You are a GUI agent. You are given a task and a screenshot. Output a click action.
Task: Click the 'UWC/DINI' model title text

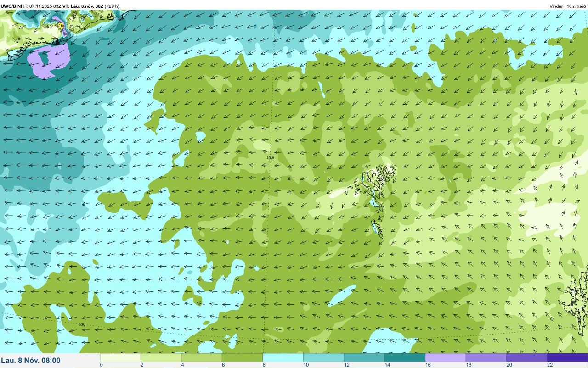11,6
